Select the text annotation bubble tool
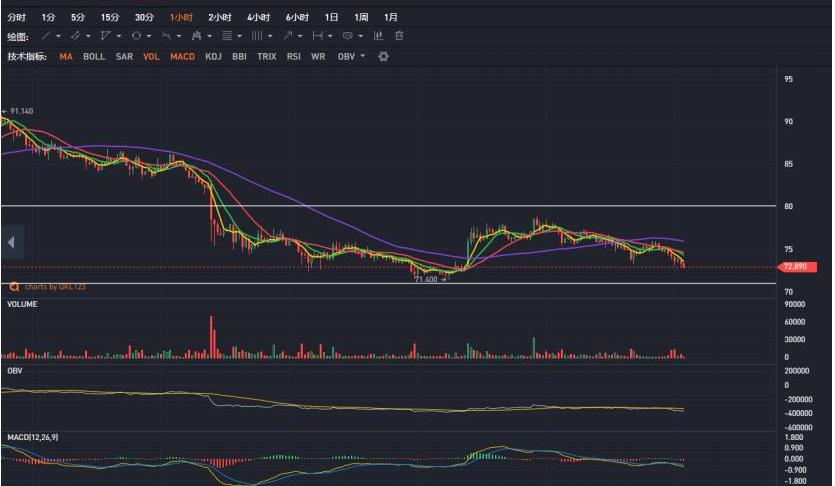 347,36
